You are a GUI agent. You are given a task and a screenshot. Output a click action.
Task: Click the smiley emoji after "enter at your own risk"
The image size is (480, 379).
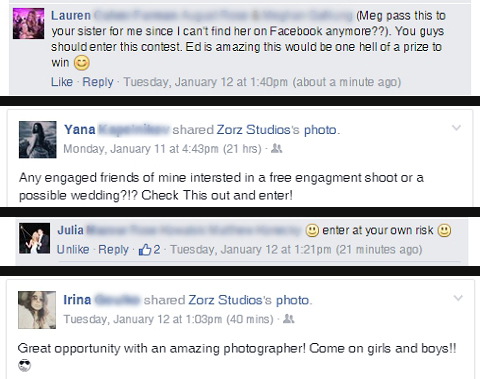(x=444, y=230)
